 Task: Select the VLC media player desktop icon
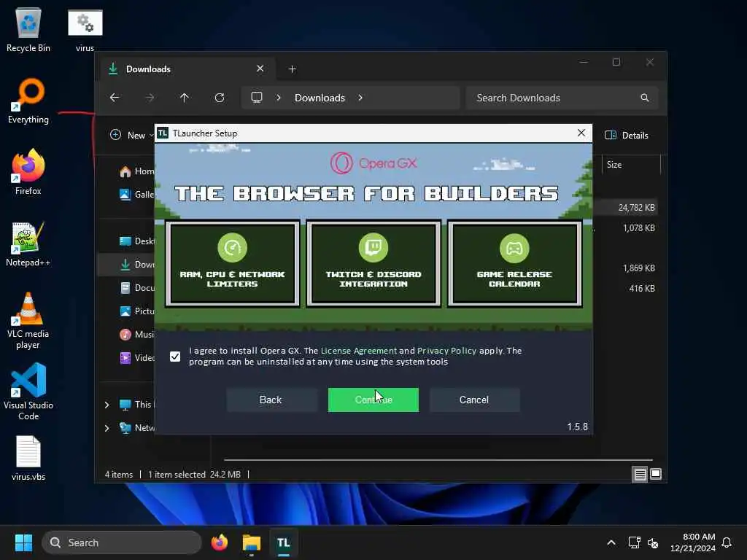point(28,320)
